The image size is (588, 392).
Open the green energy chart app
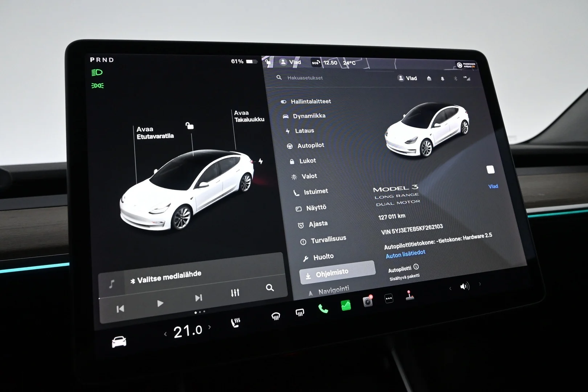(346, 305)
